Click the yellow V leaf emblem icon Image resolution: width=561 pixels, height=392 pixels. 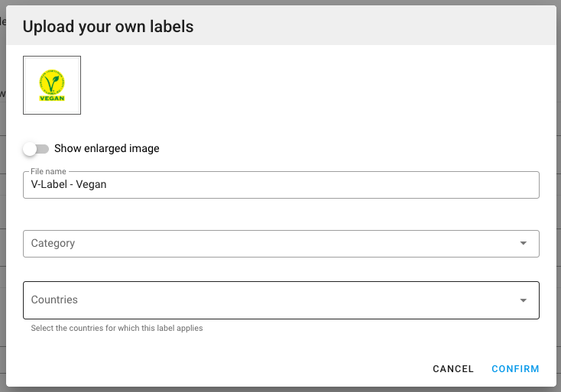(x=52, y=82)
